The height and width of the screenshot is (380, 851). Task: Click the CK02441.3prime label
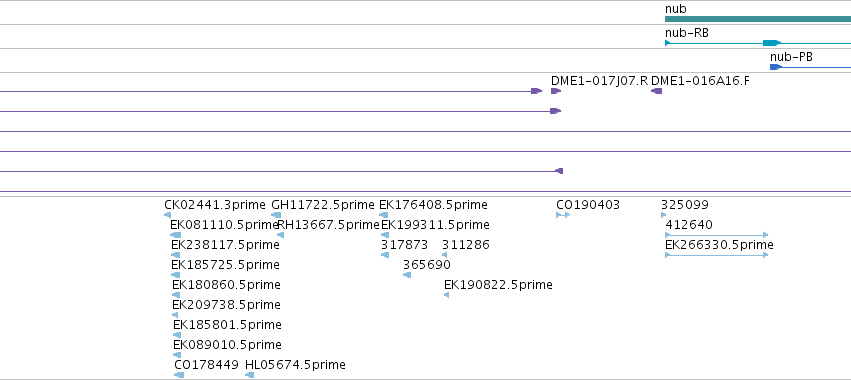click(x=215, y=205)
